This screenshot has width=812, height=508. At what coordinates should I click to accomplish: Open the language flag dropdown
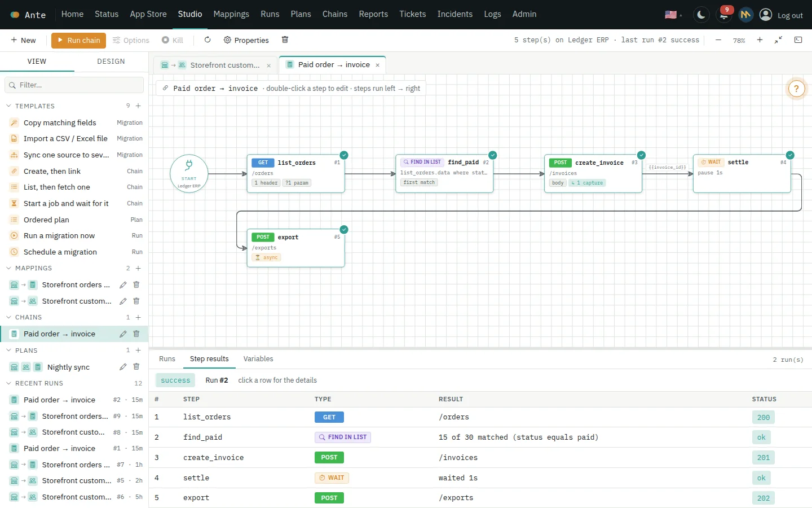click(673, 15)
